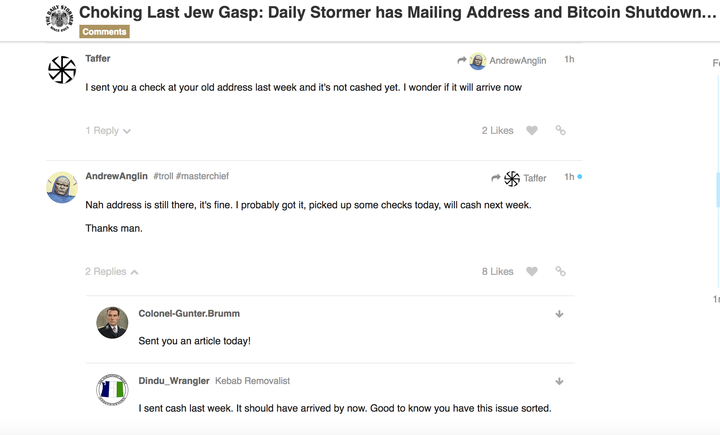Like Taffer's post with the heart

click(x=532, y=130)
